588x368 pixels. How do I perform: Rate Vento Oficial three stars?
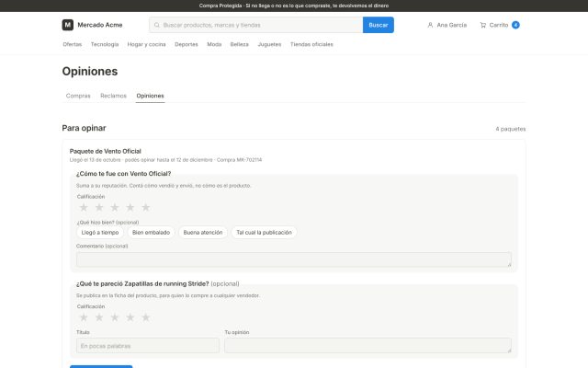(115, 207)
